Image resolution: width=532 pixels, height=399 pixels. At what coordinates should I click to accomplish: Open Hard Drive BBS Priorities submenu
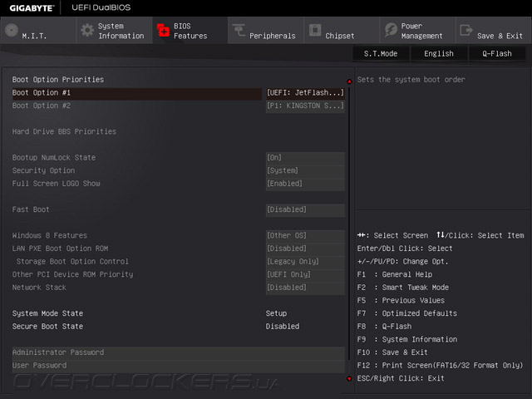64,131
